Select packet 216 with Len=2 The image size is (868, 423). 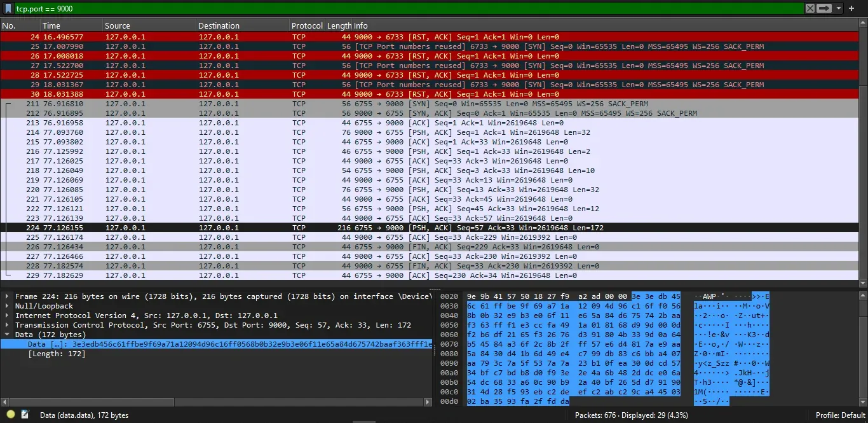click(x=429, y=151)
